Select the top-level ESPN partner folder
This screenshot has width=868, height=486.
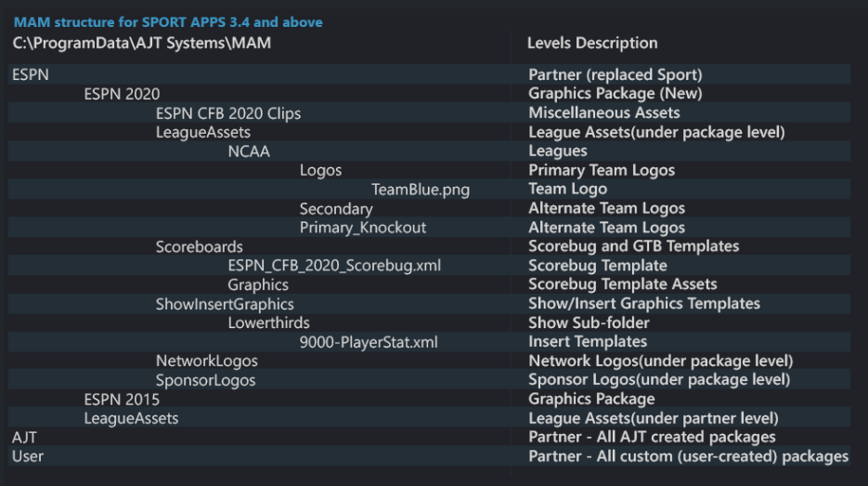[31, 75]
